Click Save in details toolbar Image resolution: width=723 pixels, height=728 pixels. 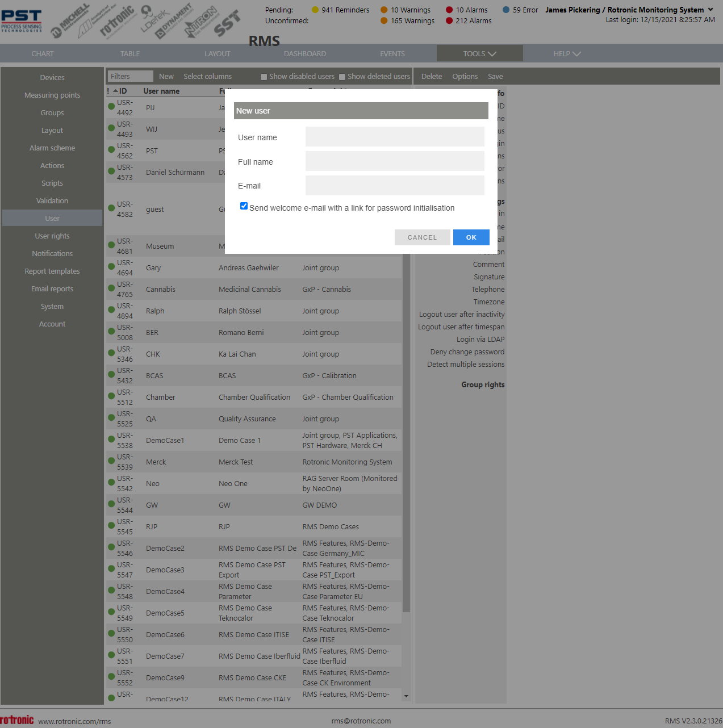point(495,76)
